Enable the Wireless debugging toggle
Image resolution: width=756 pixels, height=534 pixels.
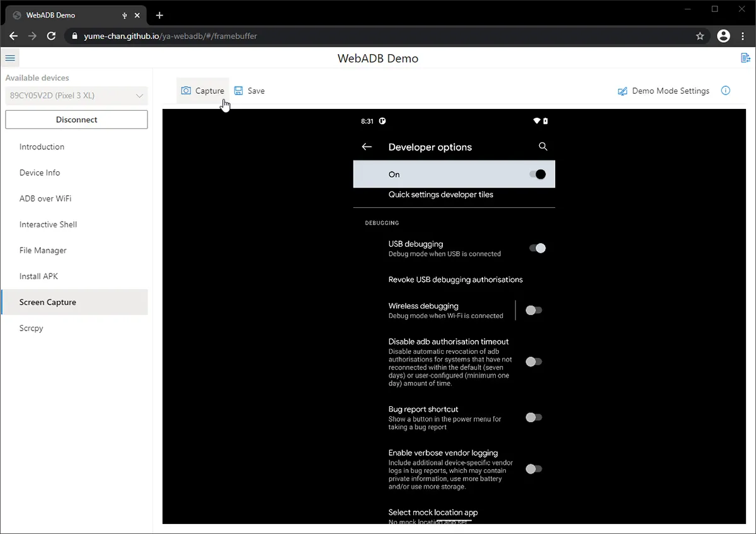tap(534, 310)
